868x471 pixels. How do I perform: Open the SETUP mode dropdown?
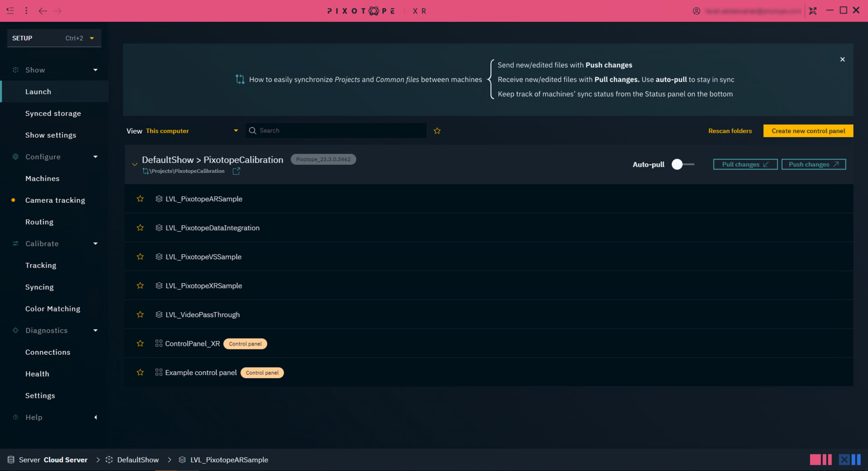coord(54,38)
